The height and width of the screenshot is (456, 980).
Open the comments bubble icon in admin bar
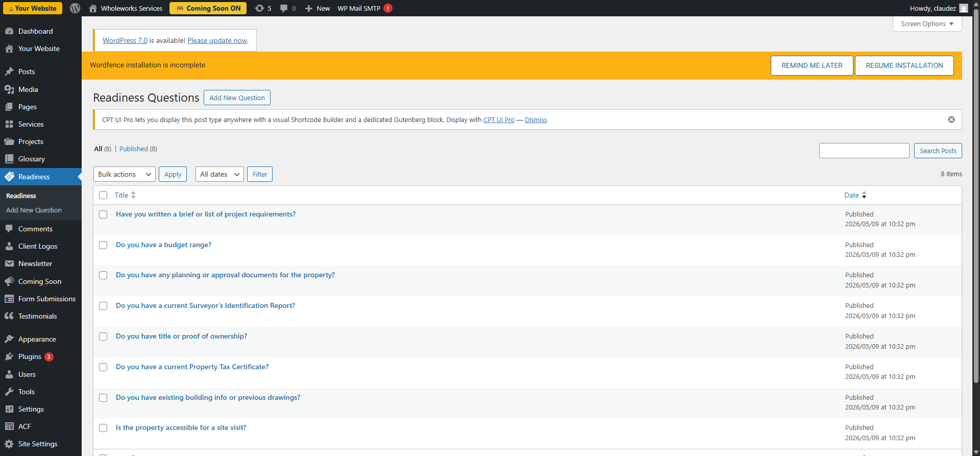284,8
